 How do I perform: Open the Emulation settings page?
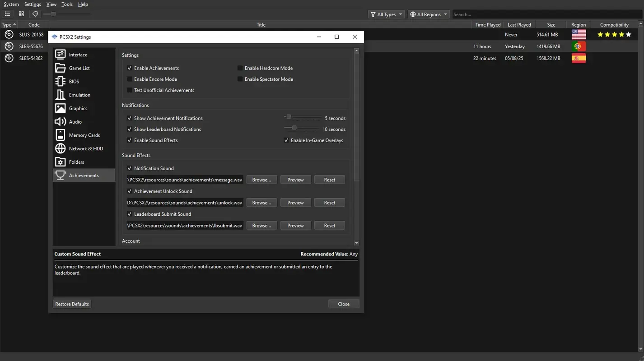point(79,95)
